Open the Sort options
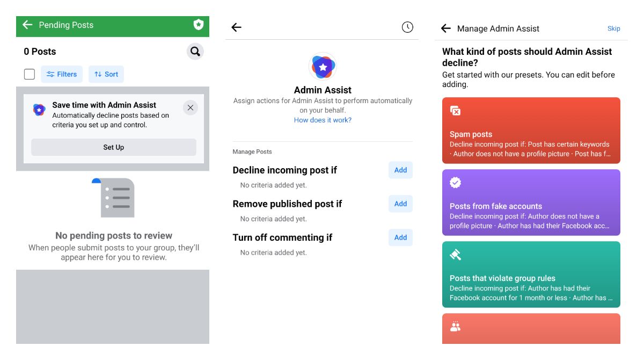 tap(106, 74)
